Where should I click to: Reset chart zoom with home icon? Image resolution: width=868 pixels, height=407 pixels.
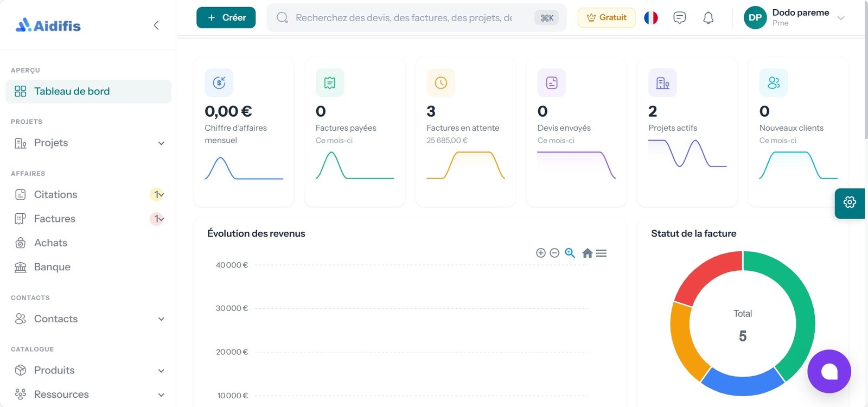[587, 253]
